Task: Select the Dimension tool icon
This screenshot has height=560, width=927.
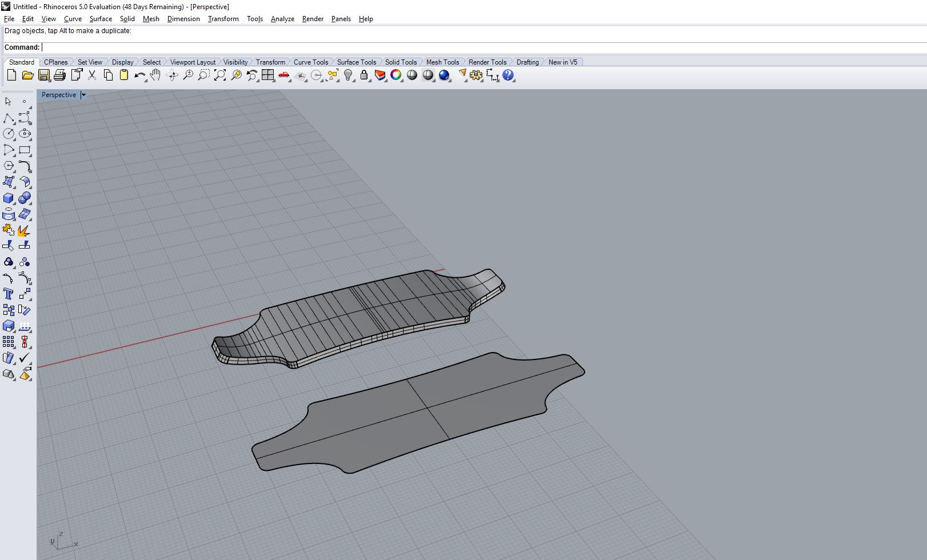Action: 492,75
